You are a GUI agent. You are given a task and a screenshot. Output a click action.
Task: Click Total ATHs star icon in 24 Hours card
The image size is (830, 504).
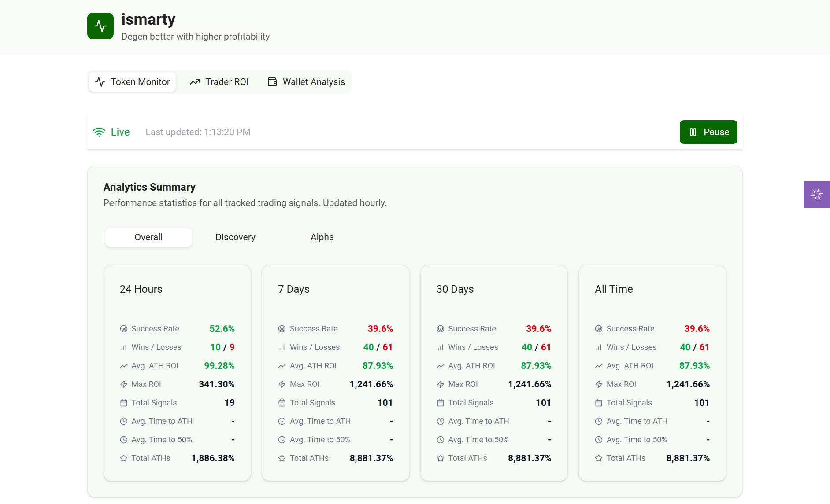[x=124, y=458]
